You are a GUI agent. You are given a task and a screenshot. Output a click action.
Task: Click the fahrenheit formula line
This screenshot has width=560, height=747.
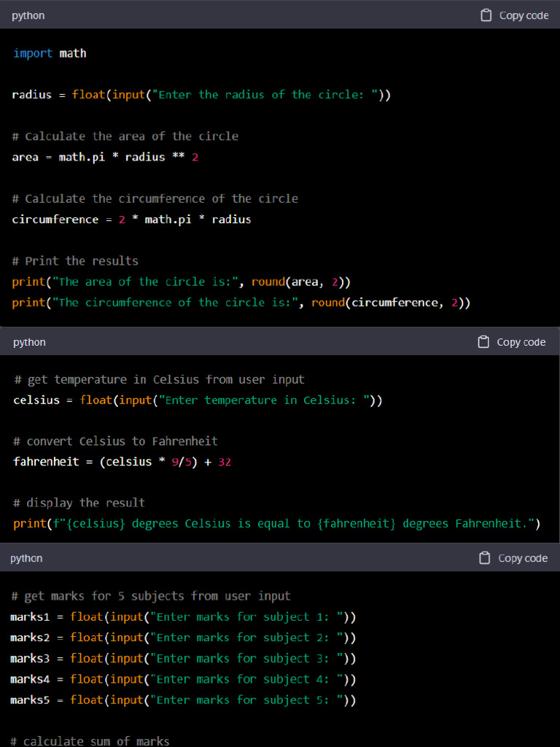pos(122,462)
